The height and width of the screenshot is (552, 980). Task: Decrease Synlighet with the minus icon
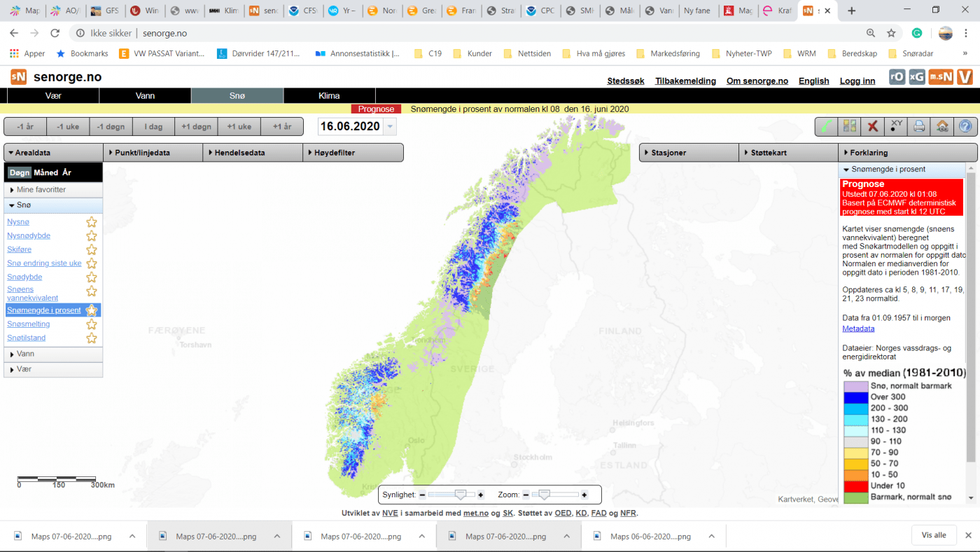422,495
